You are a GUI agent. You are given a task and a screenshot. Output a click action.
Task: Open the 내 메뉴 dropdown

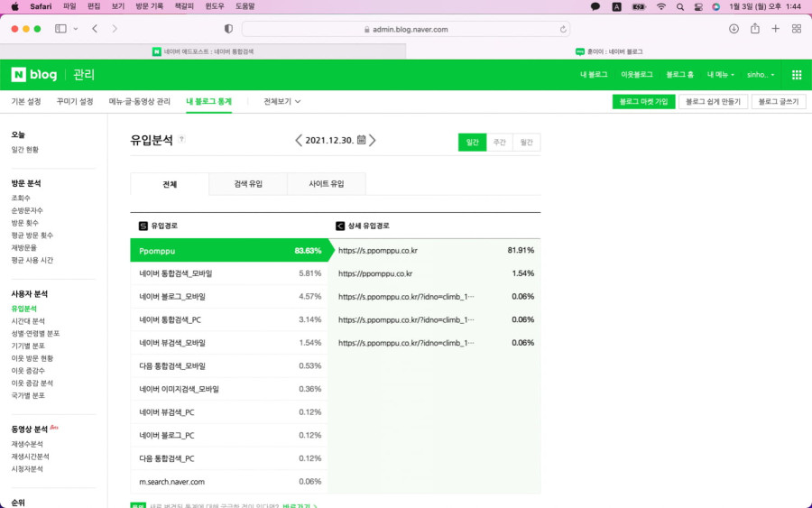click(x=720, y=75)
